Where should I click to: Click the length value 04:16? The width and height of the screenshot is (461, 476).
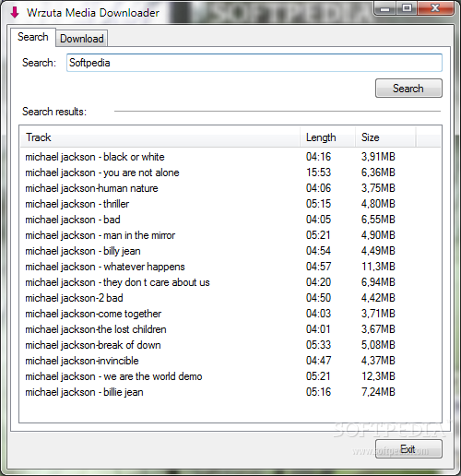click(318, 157)
